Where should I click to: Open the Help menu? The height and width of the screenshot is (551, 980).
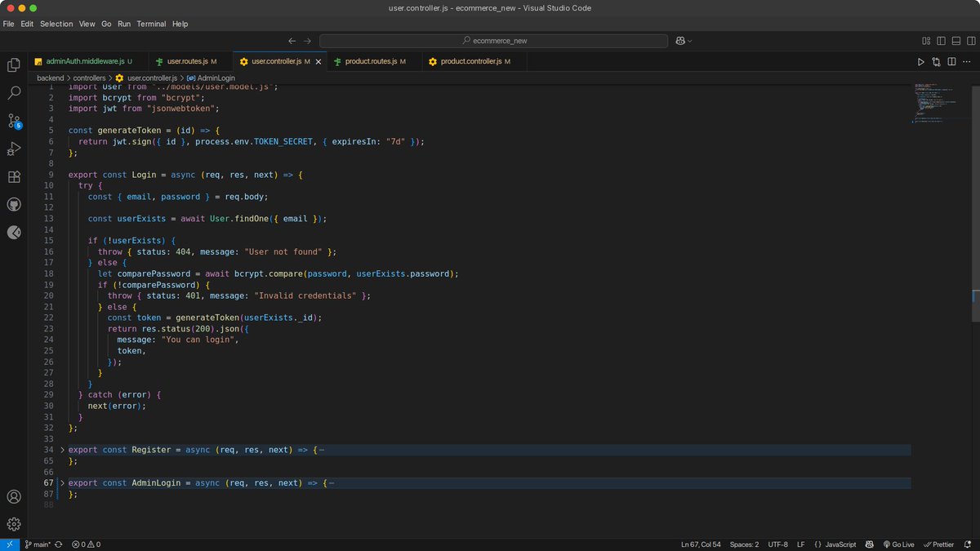[x=180, y=24]
